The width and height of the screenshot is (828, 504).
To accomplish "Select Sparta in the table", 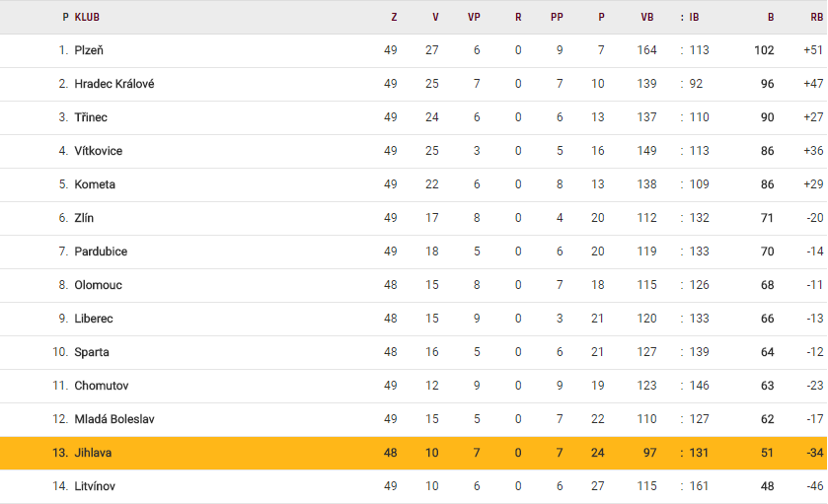I will pyautogui.click(x=92, y=352).
